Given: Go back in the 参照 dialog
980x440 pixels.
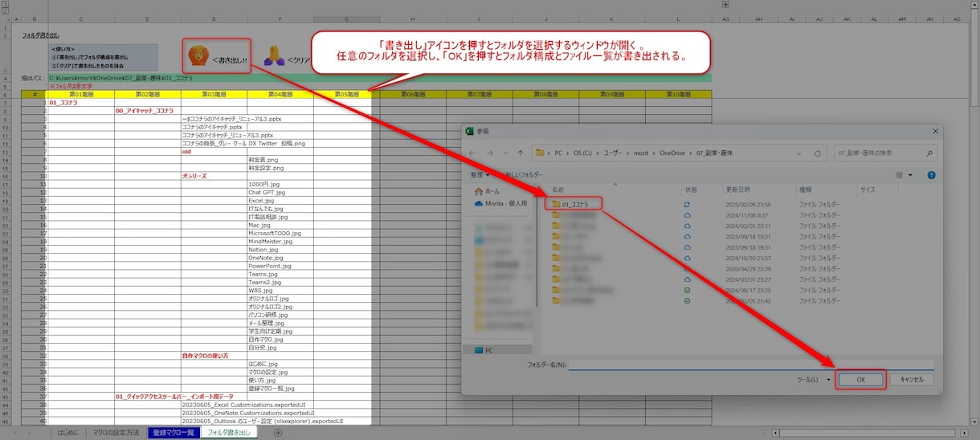Looking at the screenshot, I should 473,153.
